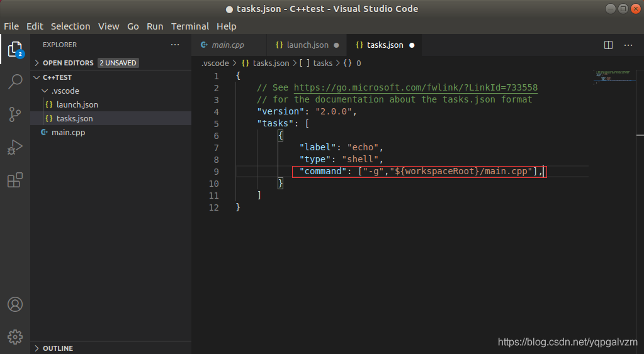
Task: Open the Manage gear icon
Action: point(15,337)
